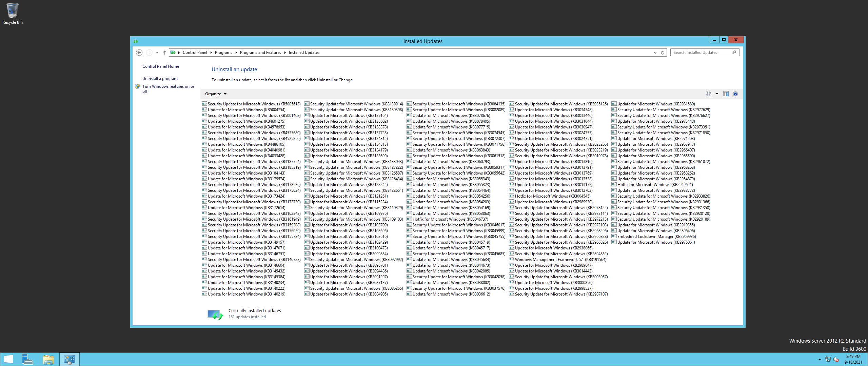Select Update KB3036612 entry
Image resolution: width=868 pixels, height=366 pixels.
pyautogui.click(x=449, y=294)
